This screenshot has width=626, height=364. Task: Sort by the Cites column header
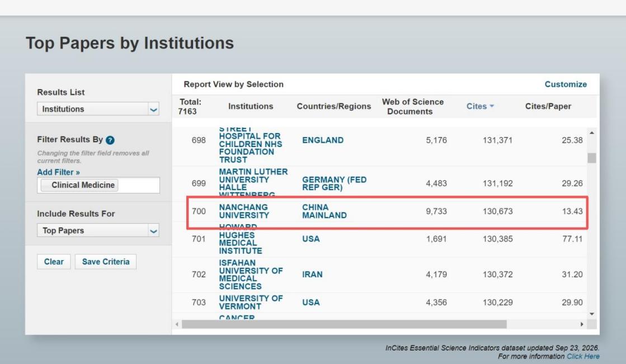click(477, 106)
